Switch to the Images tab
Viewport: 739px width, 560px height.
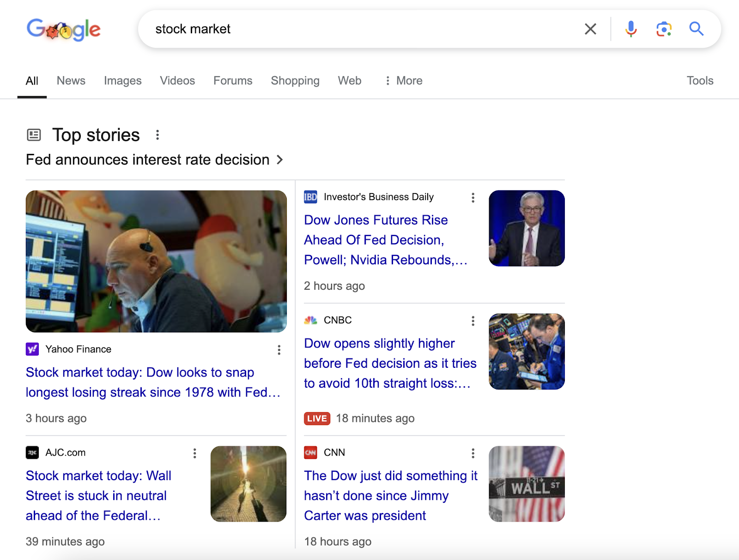(123, 81)
